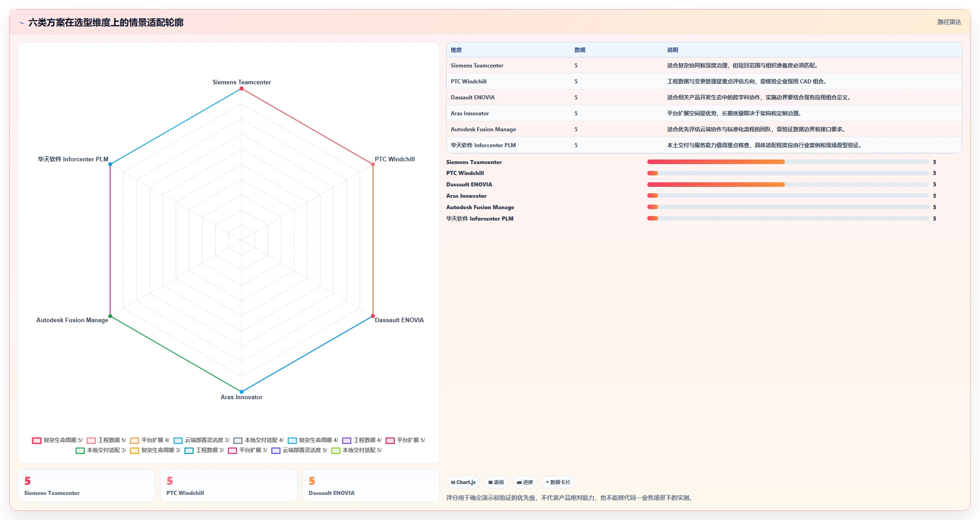Viewport: 980px width, 520px height.
Task: Click the small icon before the page title
Action: pos(21,23)
